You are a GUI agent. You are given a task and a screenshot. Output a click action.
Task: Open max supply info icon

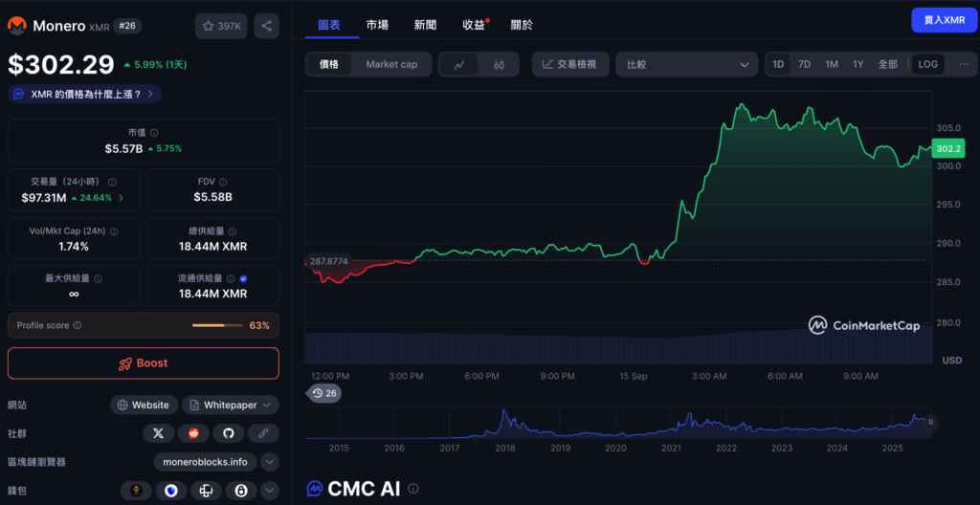click(x=99, y=278)
